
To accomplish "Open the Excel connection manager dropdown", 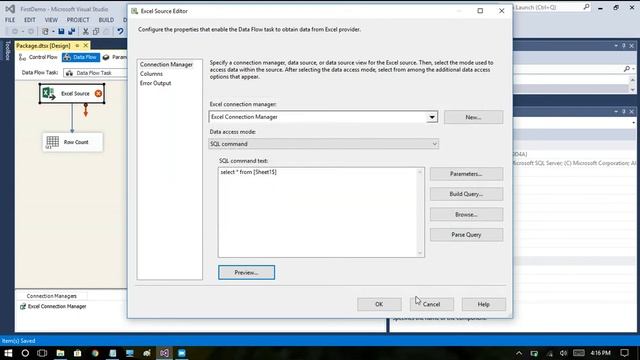I will click(432, 117).
